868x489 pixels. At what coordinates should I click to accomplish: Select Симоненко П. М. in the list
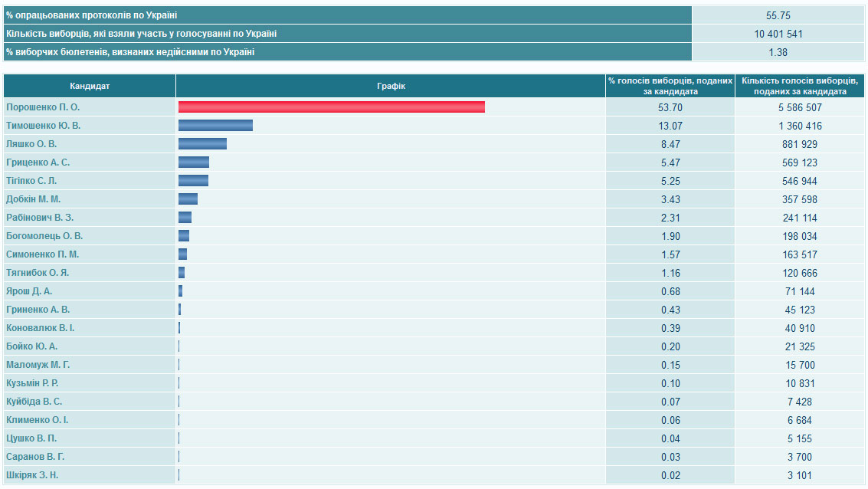(42, 254)
